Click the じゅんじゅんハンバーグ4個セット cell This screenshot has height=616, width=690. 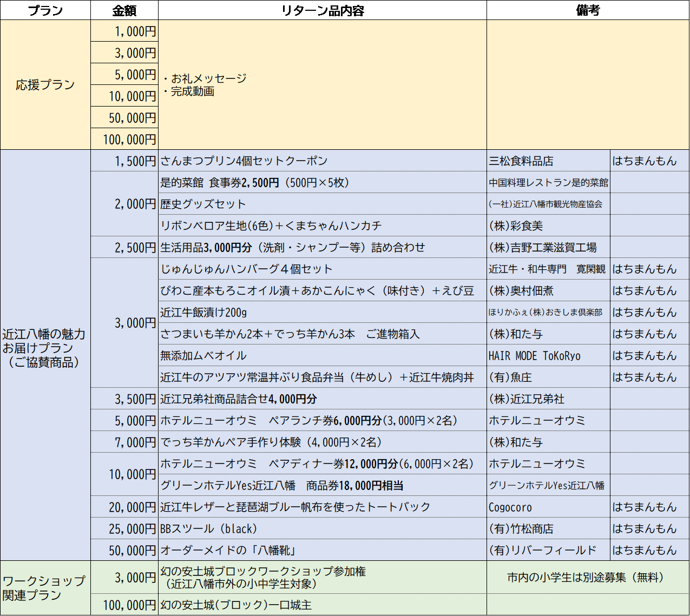246,269
